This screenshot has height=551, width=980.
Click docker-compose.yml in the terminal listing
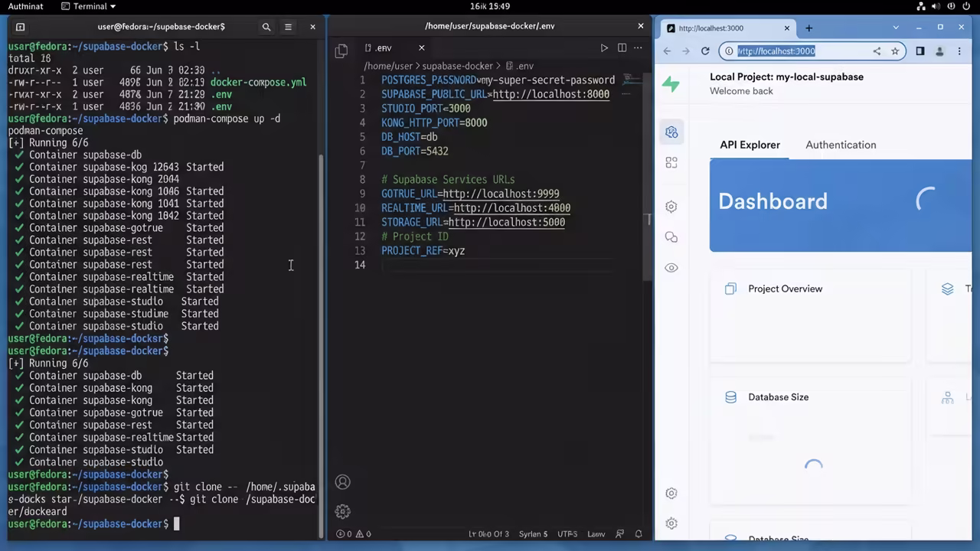(x=258, y=82)
